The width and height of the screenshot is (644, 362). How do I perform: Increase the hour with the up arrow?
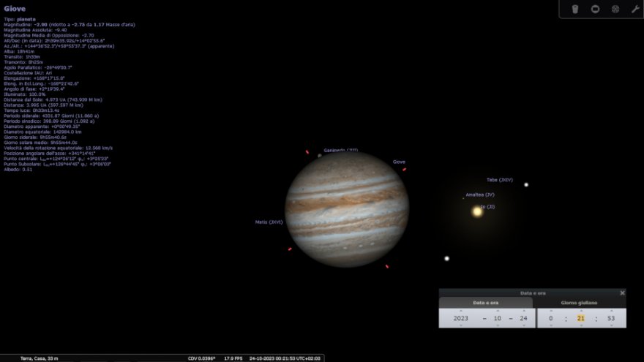550,311
